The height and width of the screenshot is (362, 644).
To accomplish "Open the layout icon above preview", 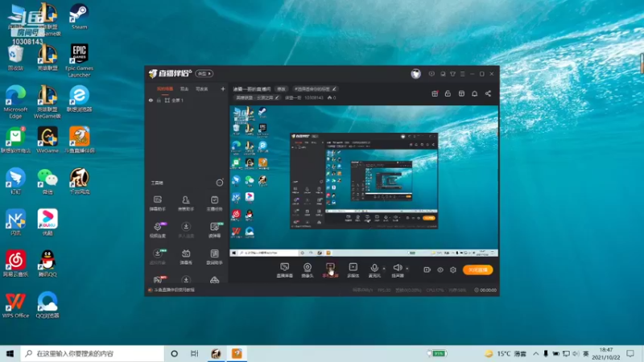I will 461,93.
